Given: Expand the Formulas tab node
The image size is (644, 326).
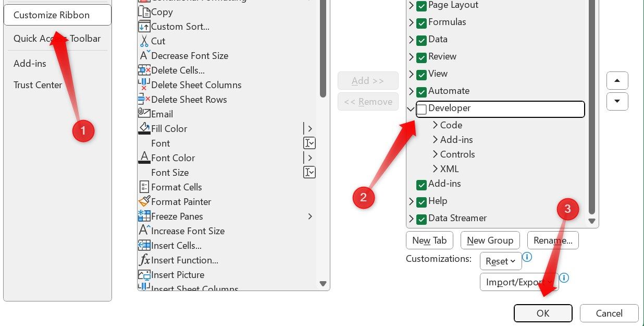Looking at the screenshot, I should (411, 22).
